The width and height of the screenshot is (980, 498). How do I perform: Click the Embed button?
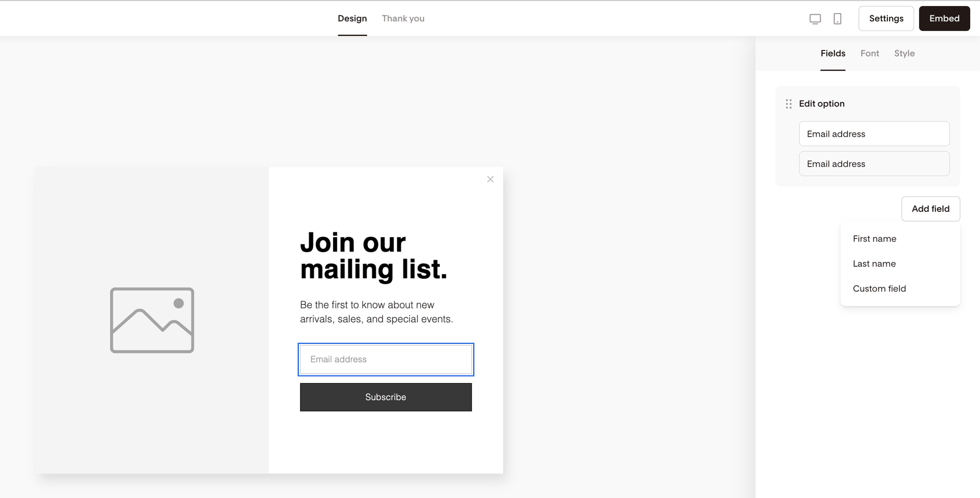click(945, 19)
